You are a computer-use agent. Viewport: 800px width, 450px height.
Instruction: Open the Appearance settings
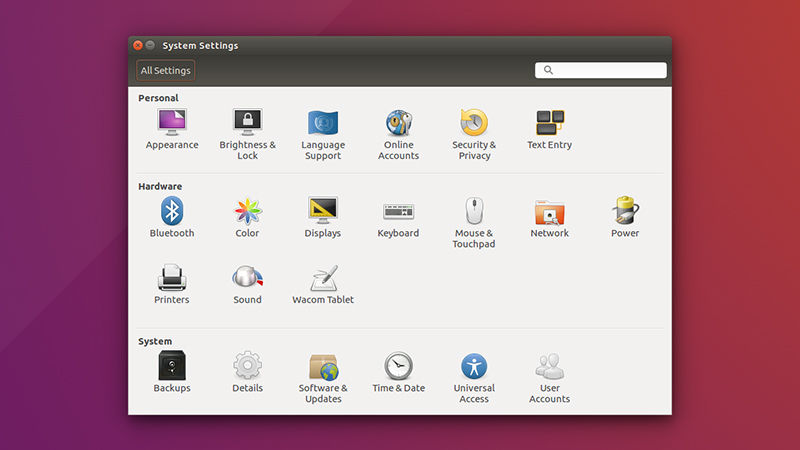pyautogui.click(x=172, y=123)
